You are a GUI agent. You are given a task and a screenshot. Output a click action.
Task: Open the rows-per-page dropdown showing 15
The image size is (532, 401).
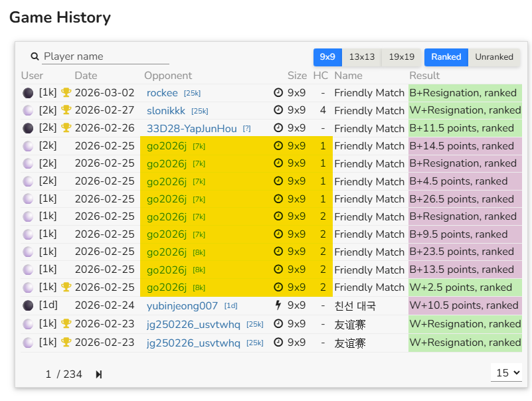(506, 373)
